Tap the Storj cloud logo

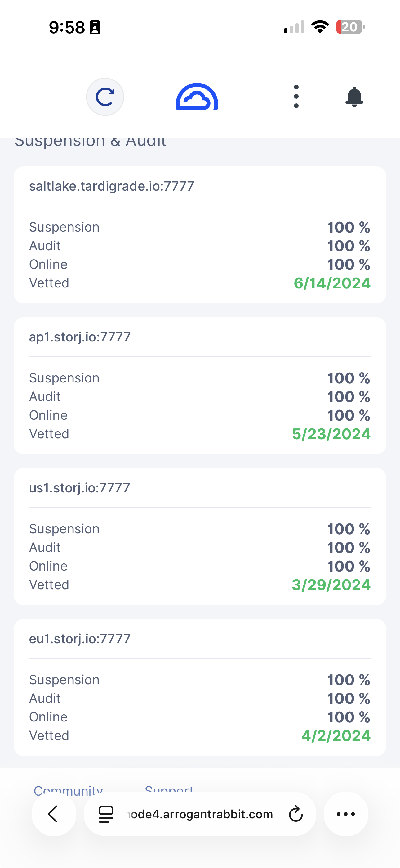[x=197, y=97]
